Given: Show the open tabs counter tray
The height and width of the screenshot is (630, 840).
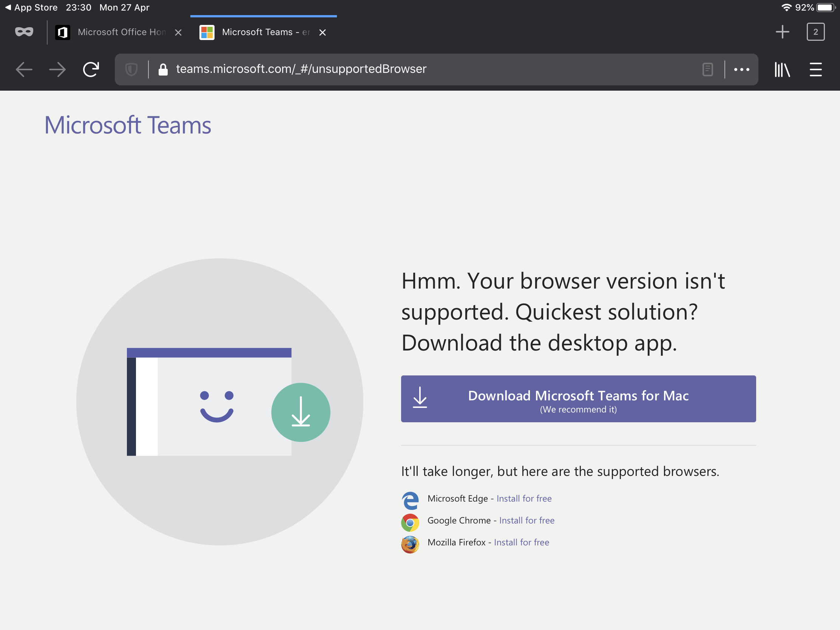Looking at the screenshot, I should pos(815,32).
